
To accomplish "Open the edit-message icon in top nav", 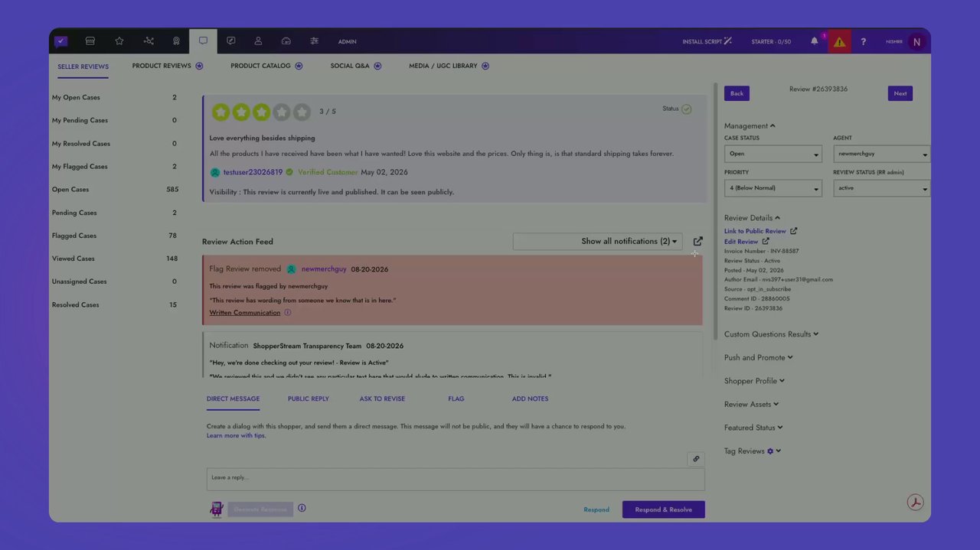I will pyautogui.click(x=231, y=41).
